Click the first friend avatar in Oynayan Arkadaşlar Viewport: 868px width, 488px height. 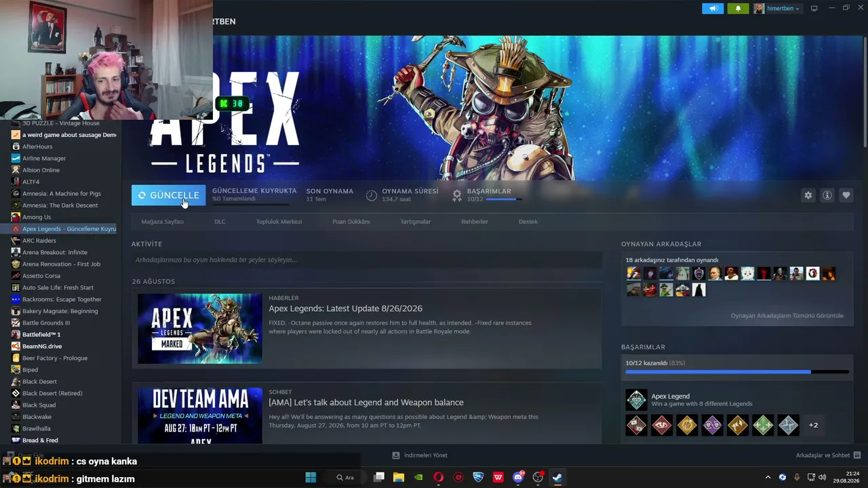coord(633,274)
